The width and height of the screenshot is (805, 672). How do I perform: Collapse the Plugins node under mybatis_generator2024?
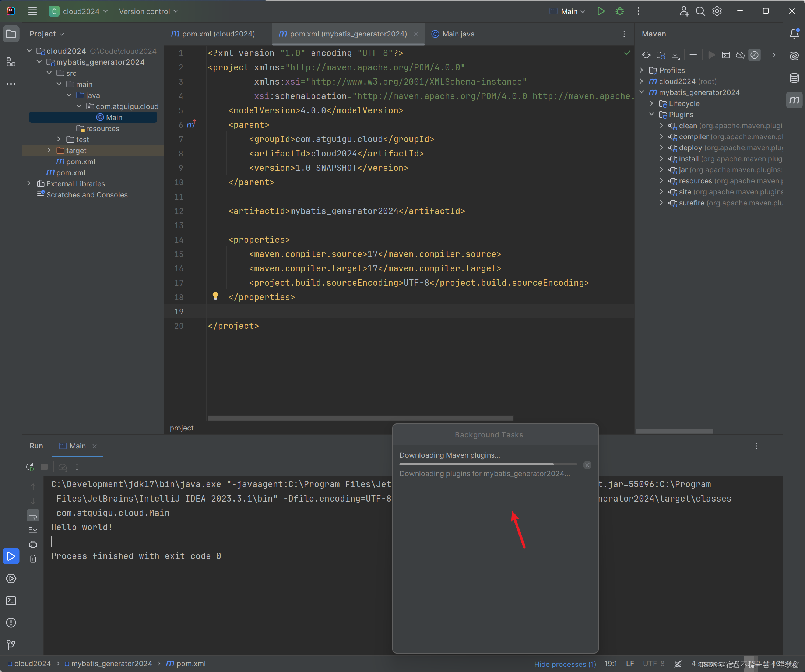click(x=652, y=114)
